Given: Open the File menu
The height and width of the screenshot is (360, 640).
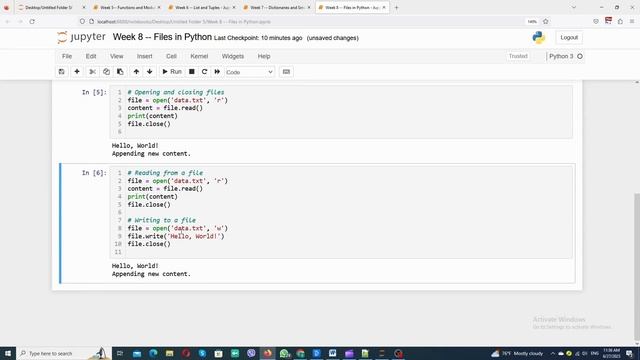Looking at the screenshot, I should click(x=67, y=56).
